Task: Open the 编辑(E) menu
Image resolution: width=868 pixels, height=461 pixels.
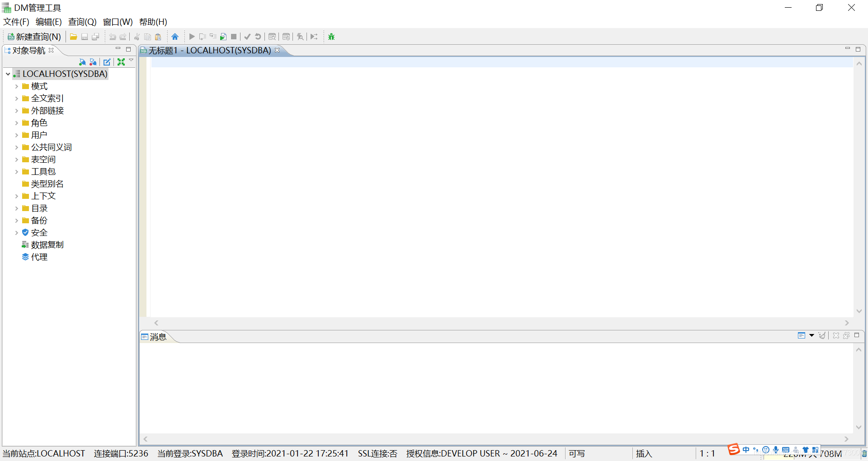Action: [49, 22]
